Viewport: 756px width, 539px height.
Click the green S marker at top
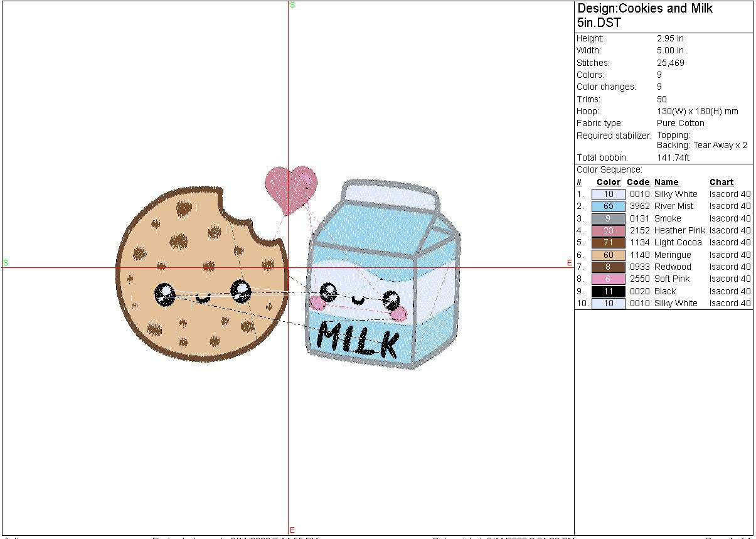(292, 5)
